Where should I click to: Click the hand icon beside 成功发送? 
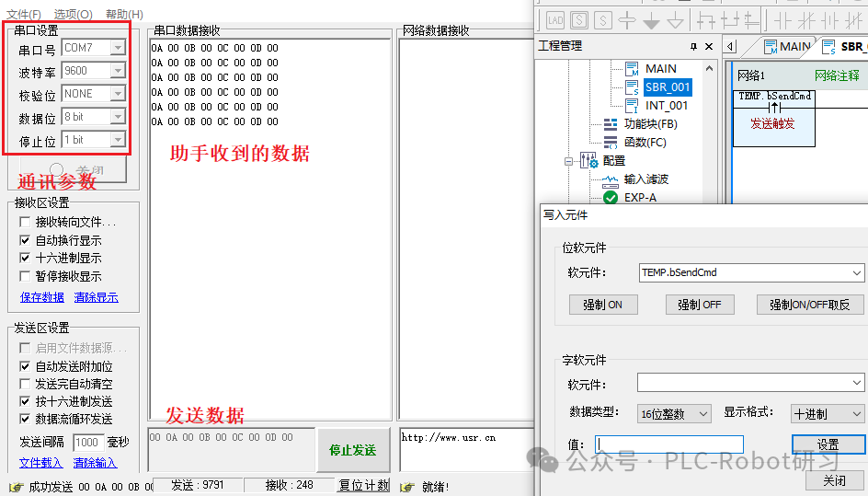pyautogui.click(x=16, y=487)
